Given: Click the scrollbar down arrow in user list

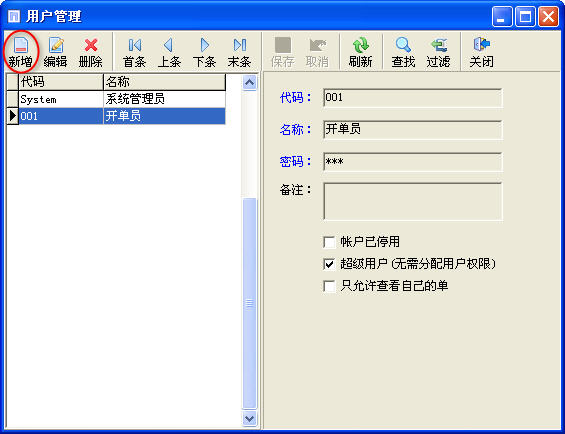Looking at the screenshot, I should tap(249, 418).
